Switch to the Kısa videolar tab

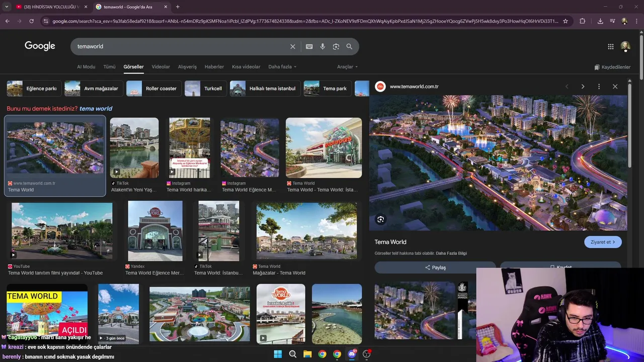tap(246, 67)
